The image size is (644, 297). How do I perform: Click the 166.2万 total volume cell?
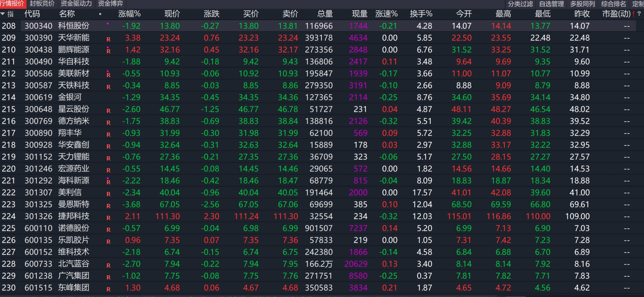coord(319,264)
